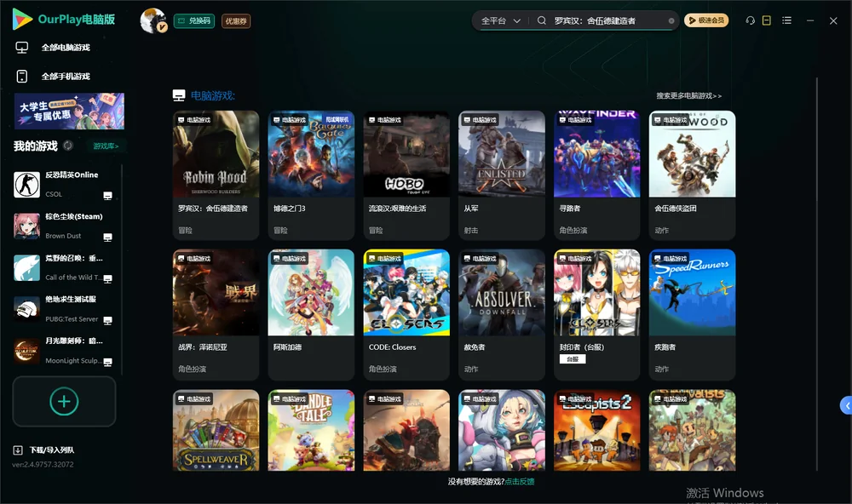This screenshot has width=852, height=504.
Task: Click the PUBG Test Server game icon
Action: pos(26,309)
